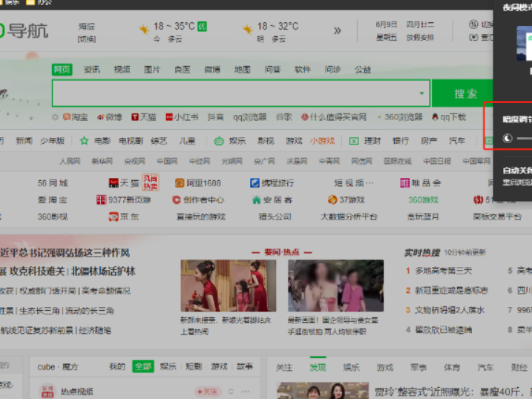Click the 什么值得买 icon link
Viewport: 532px width, 399px height.
305,117
